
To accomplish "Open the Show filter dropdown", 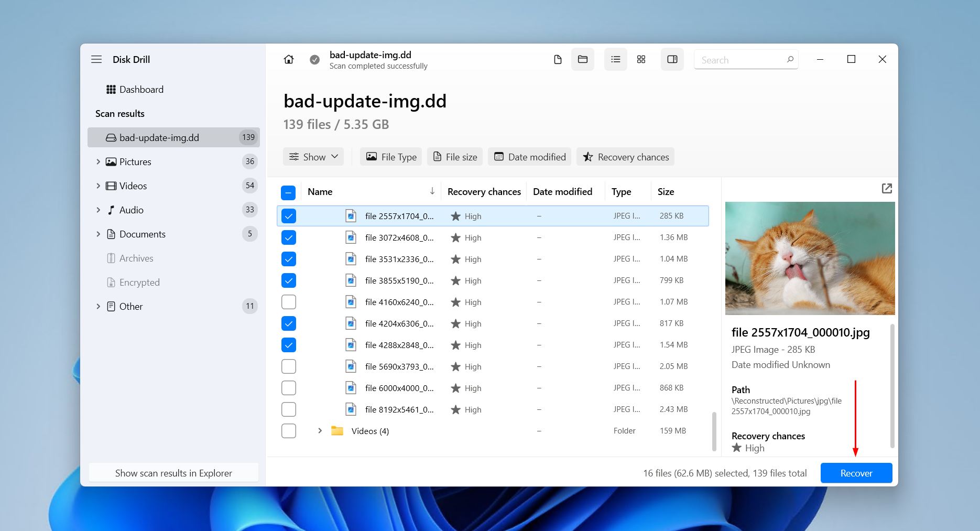I will 313,157.
